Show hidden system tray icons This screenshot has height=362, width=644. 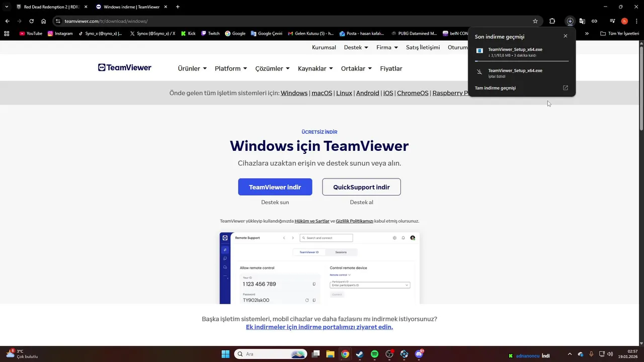570,354
